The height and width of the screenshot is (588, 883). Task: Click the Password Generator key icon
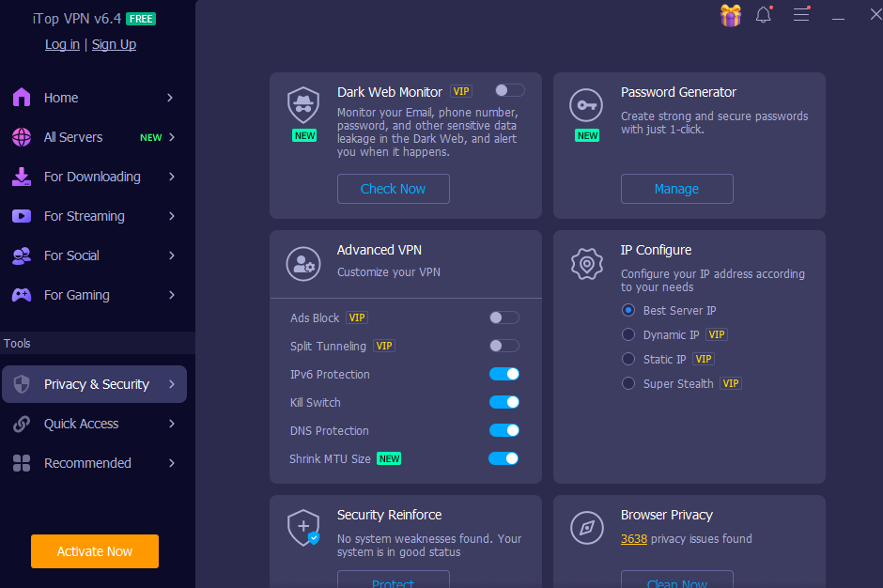[586, 105]
